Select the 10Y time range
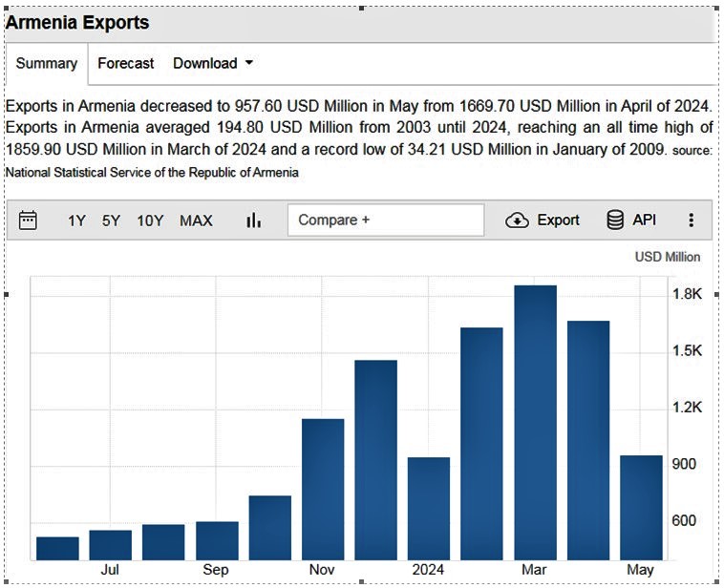The width and height of the screenshot is (724, 588). [150, 220]
